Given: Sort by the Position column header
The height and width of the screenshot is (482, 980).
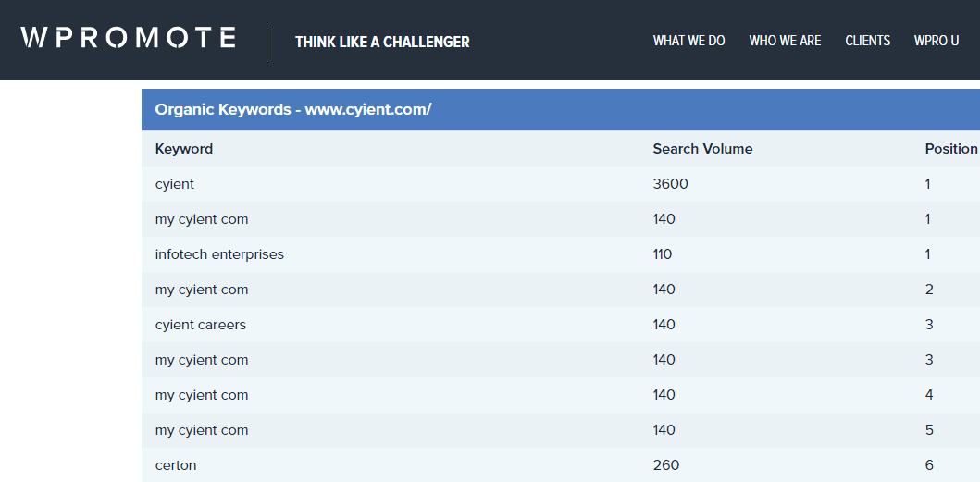Looking at the screenshot, I should coord(951,149).
